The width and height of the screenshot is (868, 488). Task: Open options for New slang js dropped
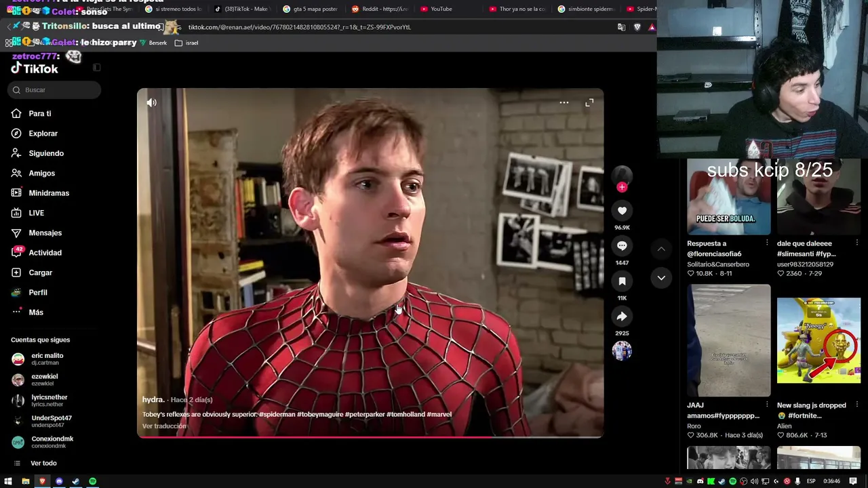click(x=856, y=405)
